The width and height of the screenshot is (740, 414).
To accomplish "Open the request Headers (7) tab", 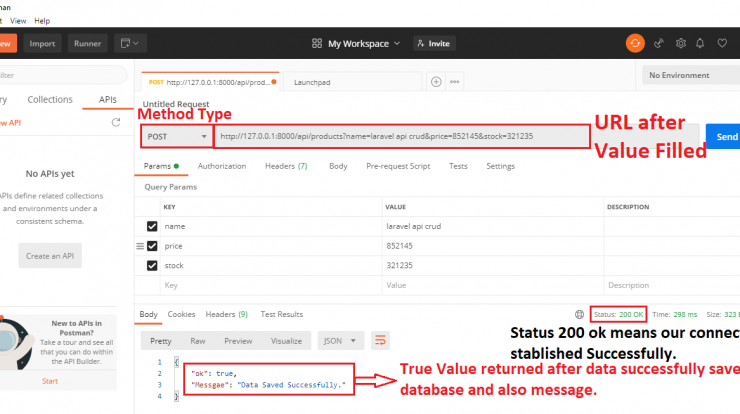I will pos(286,166).
